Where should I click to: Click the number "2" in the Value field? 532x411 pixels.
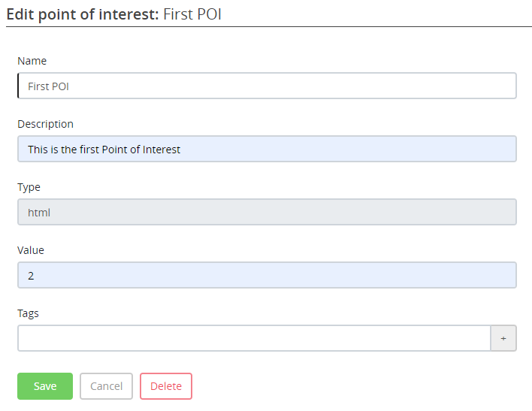[x=31, y=276]
